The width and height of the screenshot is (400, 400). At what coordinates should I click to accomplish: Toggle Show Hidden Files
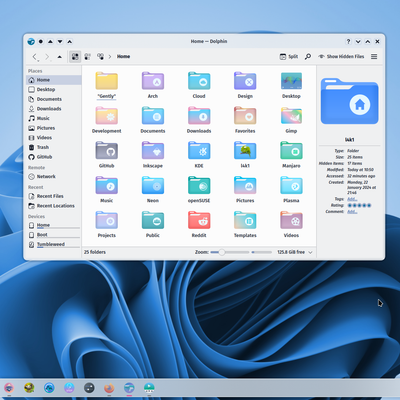[x=341, y=56]
